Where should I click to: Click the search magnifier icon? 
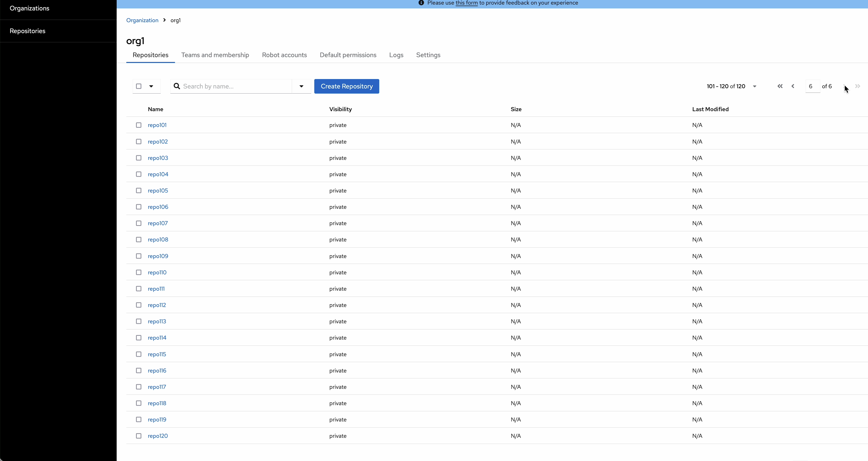tap(177, 86)
